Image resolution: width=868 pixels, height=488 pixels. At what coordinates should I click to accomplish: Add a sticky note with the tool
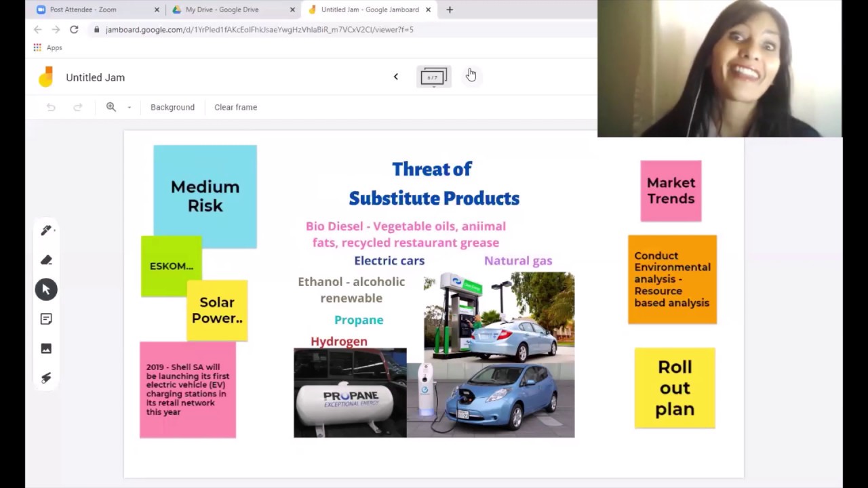[46, 319]
